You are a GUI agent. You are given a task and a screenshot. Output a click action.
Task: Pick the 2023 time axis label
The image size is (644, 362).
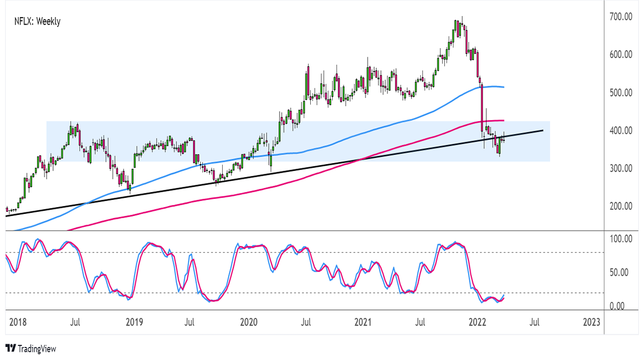coord(591,322)
